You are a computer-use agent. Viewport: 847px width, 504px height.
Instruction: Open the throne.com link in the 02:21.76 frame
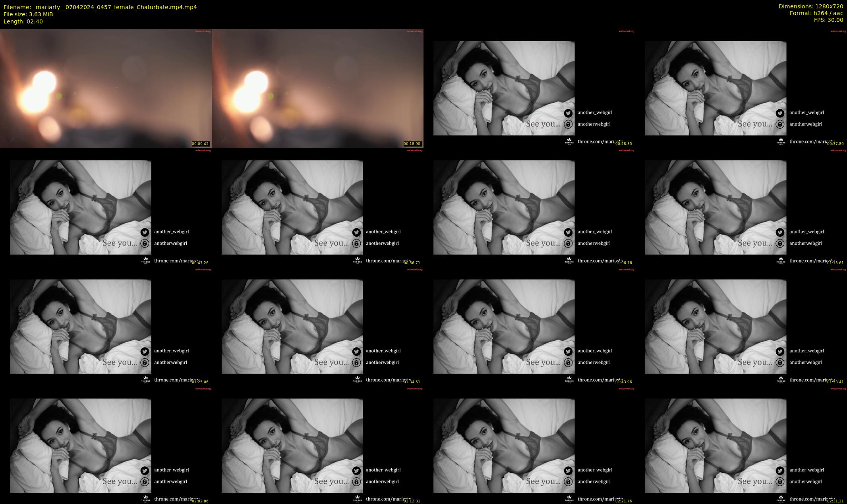coord(599,499)
